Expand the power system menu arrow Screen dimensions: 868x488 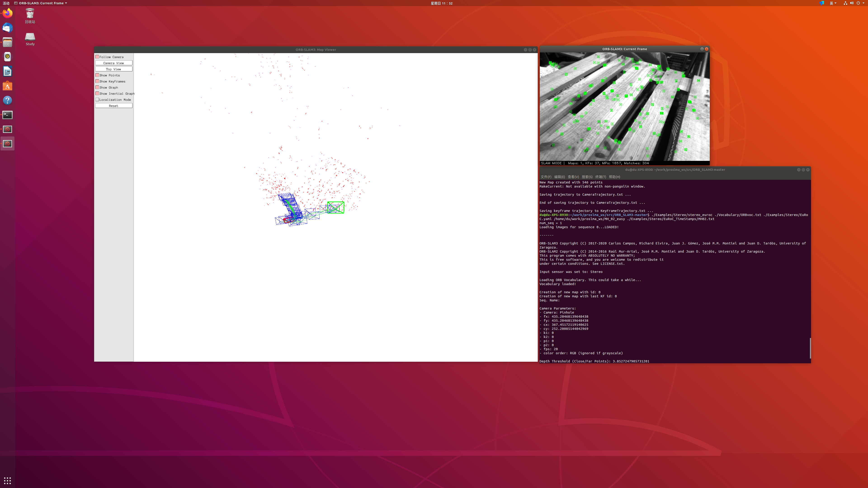coord(863,3)
